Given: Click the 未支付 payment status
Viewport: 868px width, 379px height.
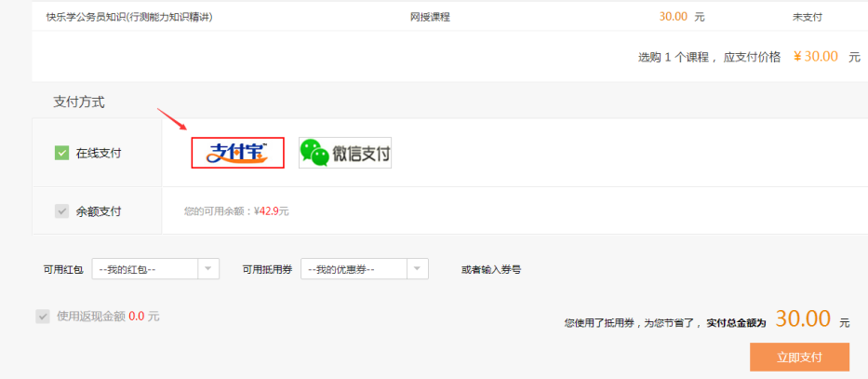Looking at the screenshot, I should pos(807,17).
